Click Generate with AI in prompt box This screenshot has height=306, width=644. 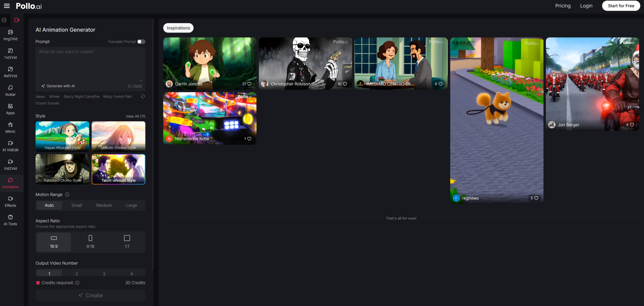coord(58,86)
